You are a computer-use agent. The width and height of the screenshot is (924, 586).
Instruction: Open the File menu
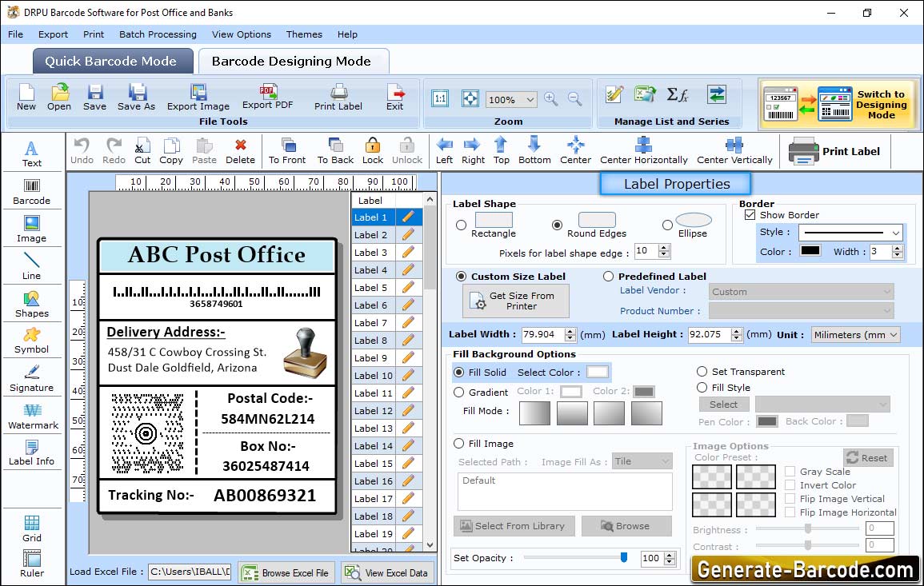[15, 34]
